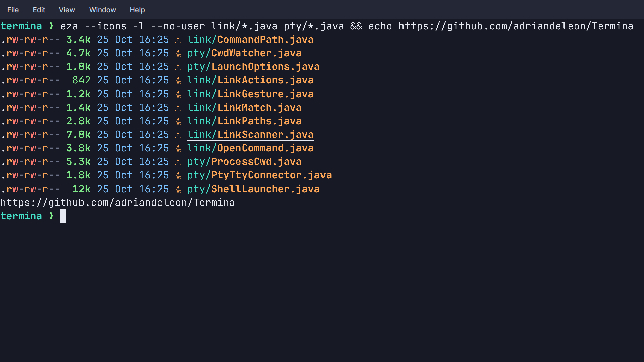
Task: Click the link/OpenCommand.java file path
Action: (251, 148)
